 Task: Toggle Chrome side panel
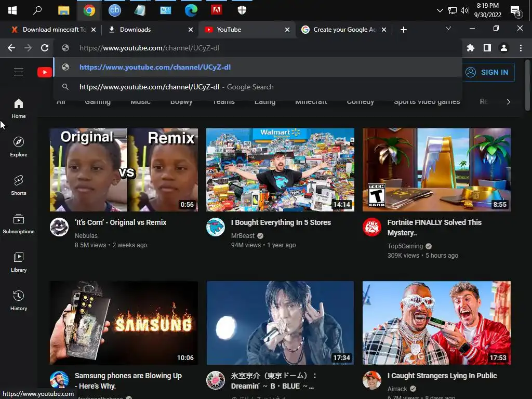pyautogui.click(x=487, y=48)
